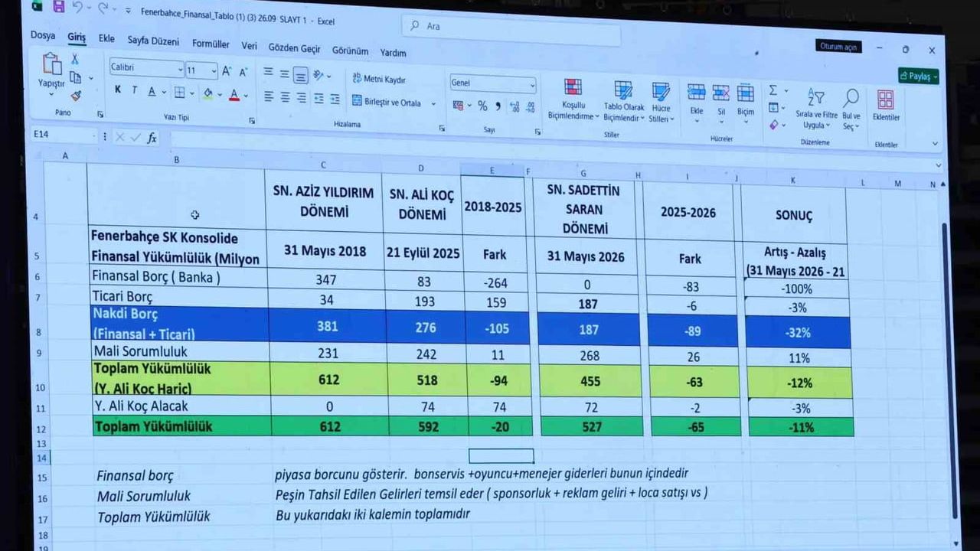Open the Gözden Geçir review tab
The image size is (980, 551).
click(294, 48)
